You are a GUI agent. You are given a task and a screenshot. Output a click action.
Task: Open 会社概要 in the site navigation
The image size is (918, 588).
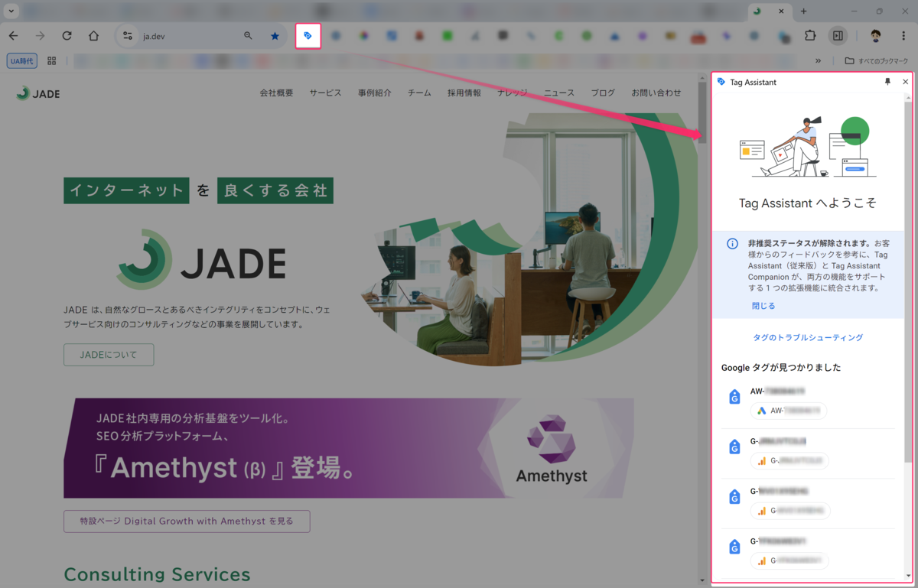click(276, 93)
